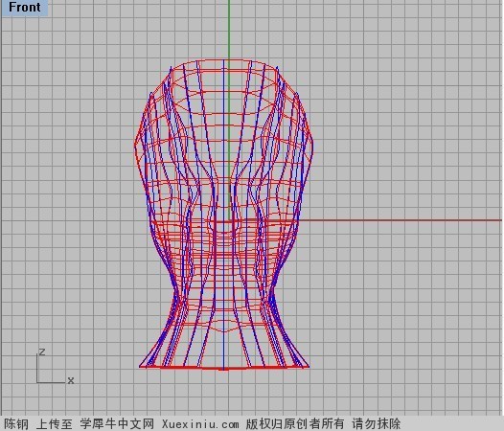This screenshot has width=504, height=431.
Task: Select the head wireframe model
Action: click(x=224, y=215)
